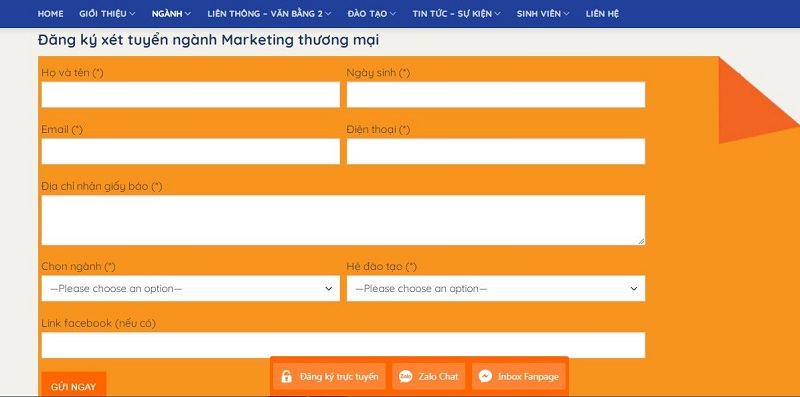Open the NGÀNH menu item
800x397 pixels.
pyautogui.click(x=167, y=14)
